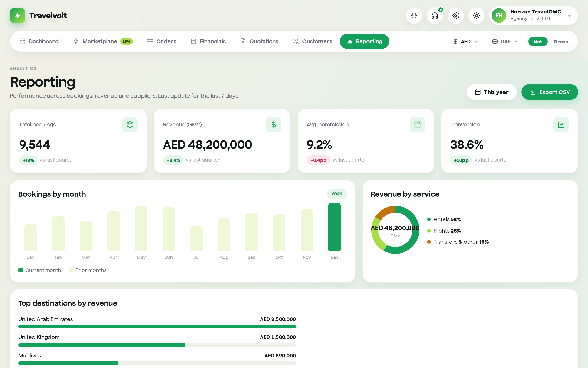Select the December bookings bar
Viewport: 588px width, 368px height.
(334, 227)
